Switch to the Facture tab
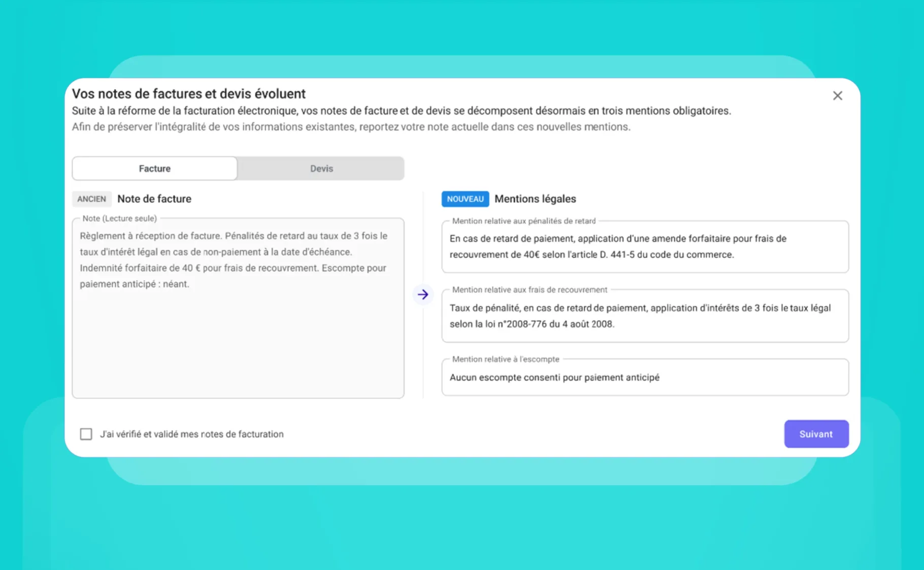The width and height of the screenshot is (924, 570). pyautogui.click(x=155, y=169)
